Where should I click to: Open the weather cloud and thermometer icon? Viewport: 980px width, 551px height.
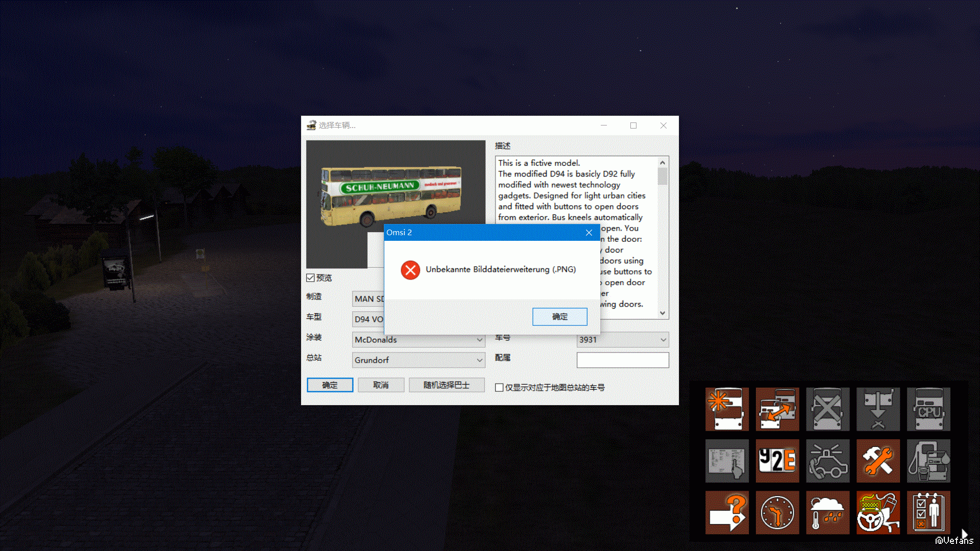(827, 512)
